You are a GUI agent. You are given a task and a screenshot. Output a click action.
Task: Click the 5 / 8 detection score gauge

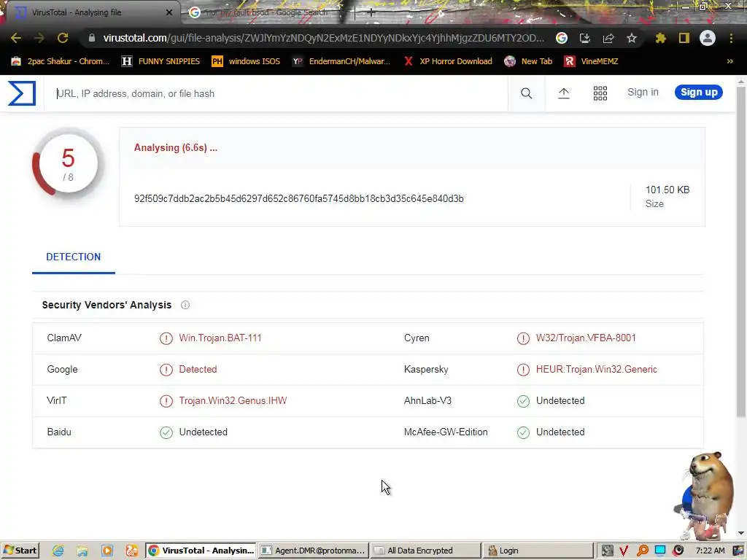tap(68, 163)
